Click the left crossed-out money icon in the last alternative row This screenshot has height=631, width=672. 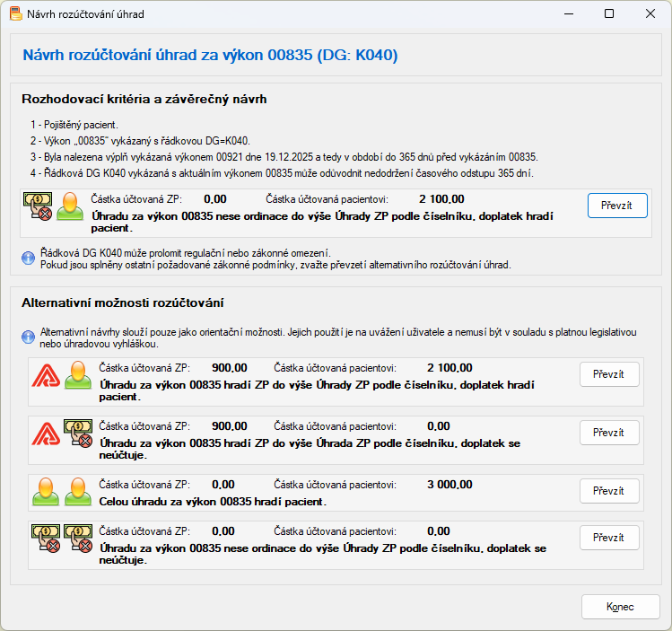point(45,538)
